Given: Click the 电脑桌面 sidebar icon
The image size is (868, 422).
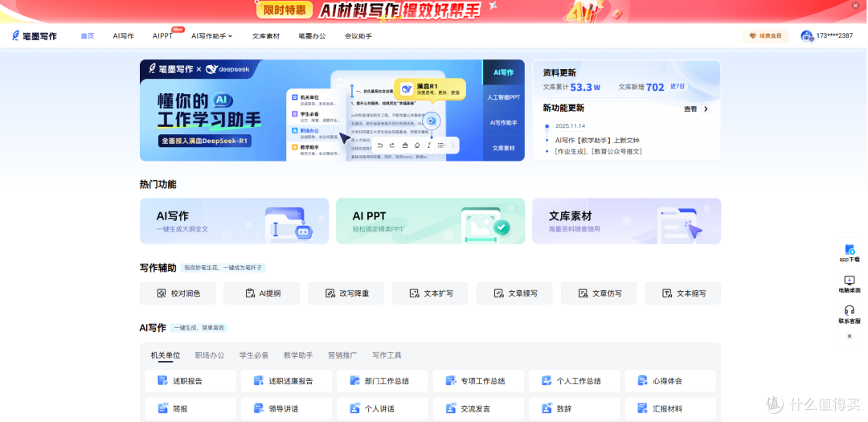Looking at the screenshot, I should coord(850,281).
